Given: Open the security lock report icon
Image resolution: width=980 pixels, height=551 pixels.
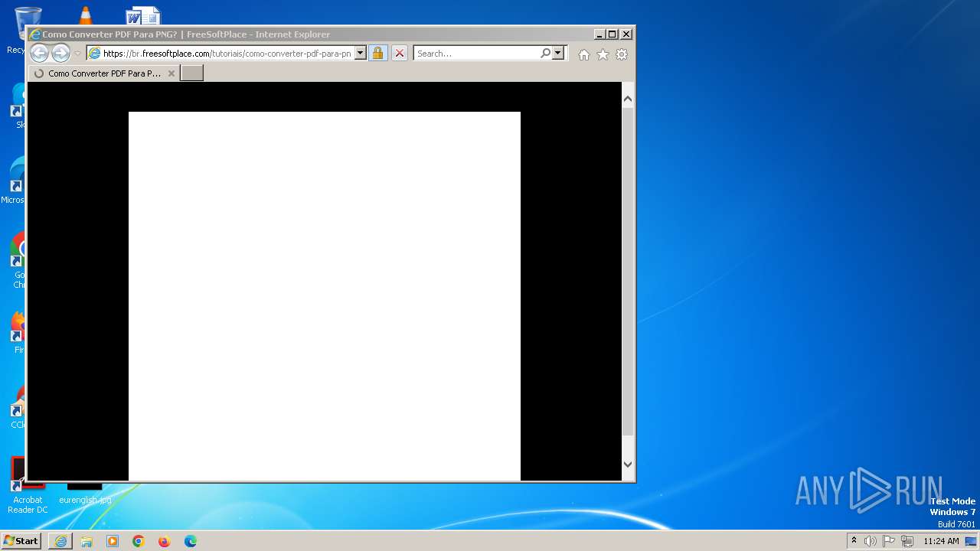Looking at the screenshot, I should pos(377,54).
